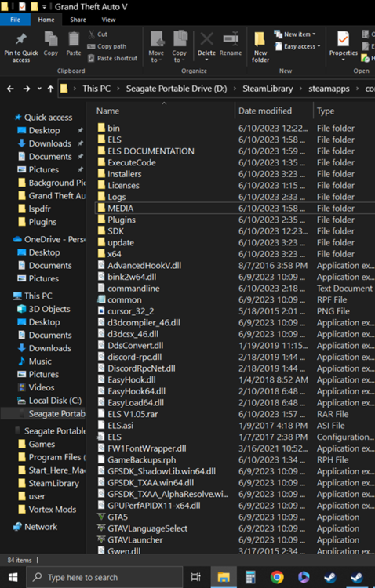Select 3D Objects under This PC
Image resolution: width=375 pixels, height=588 pixels.
[x=49, y=309]
